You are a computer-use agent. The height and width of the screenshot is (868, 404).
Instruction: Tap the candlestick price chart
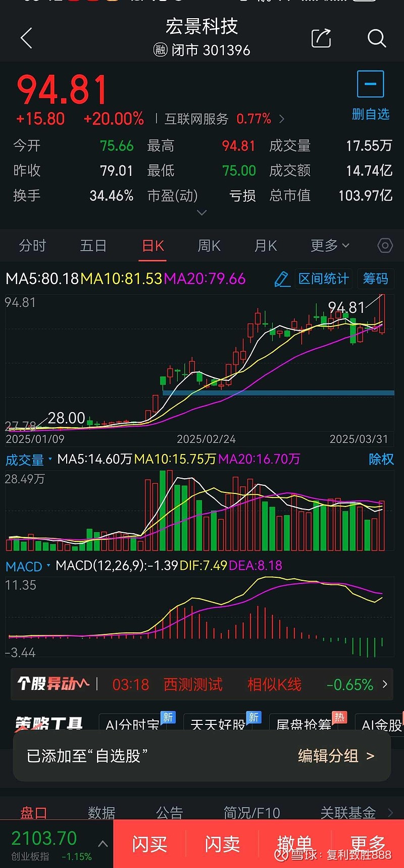coord(199,363)
